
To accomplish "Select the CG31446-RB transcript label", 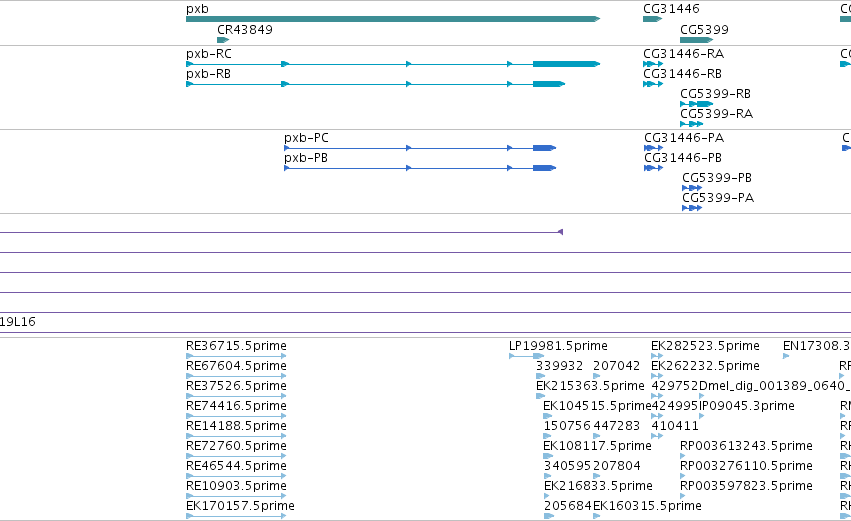I will [x=682, y=74].
